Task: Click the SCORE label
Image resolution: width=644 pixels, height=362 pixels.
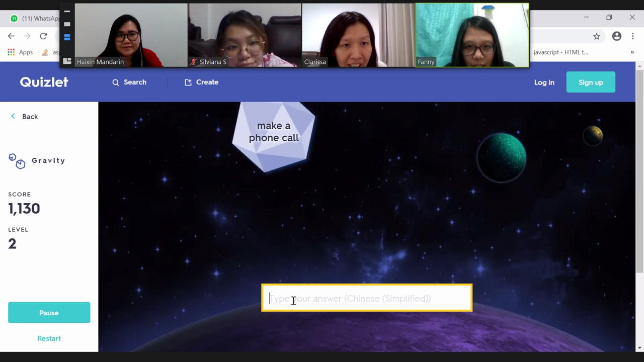Action: tap(19, 195)
